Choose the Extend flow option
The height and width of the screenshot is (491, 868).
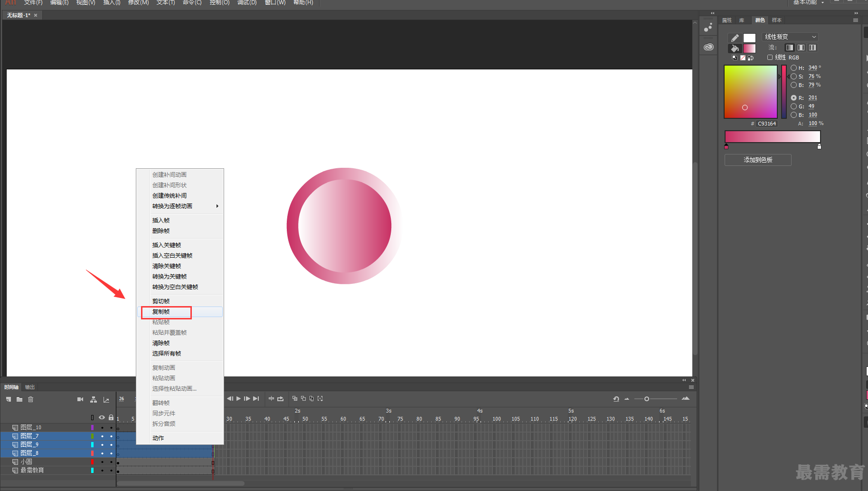pos(790,48)
